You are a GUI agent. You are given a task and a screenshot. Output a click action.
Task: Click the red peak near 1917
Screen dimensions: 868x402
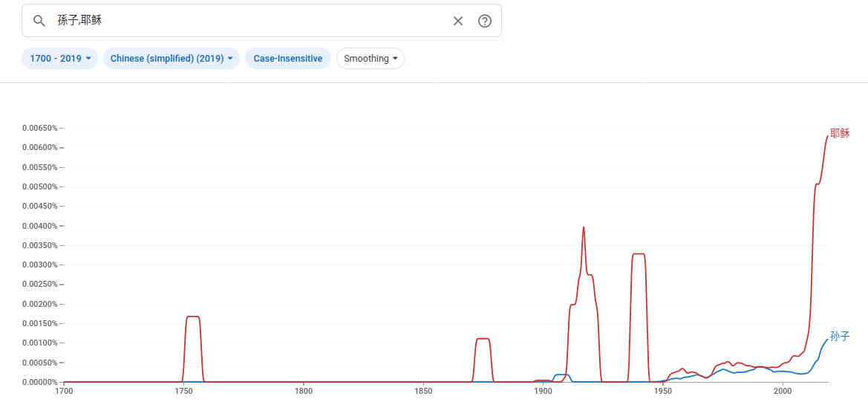click(584, 228)
